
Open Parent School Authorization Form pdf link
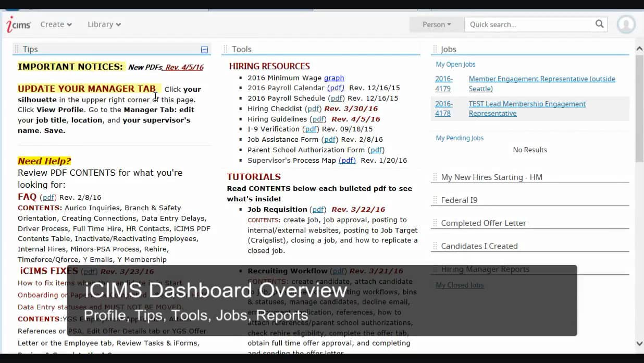click(376, 150)
